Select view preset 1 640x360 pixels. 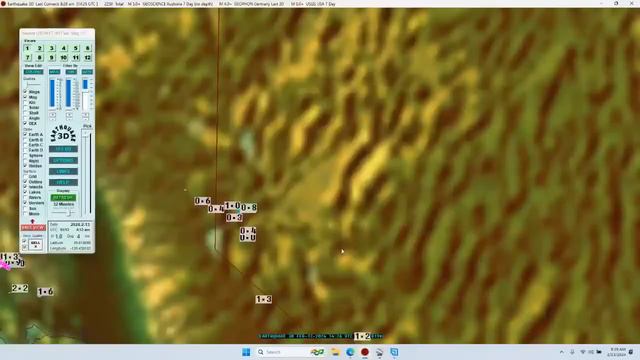tap(27, 48)
